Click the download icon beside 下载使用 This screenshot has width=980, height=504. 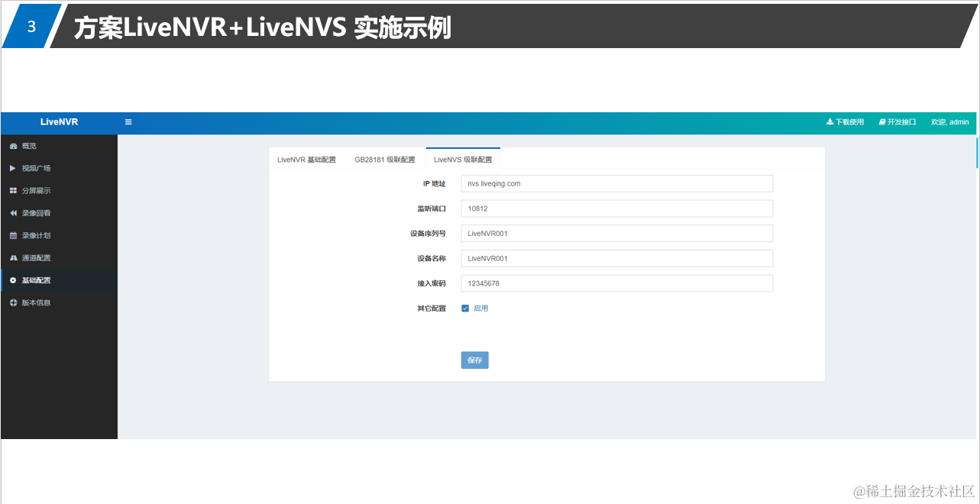tap(830, 122)
